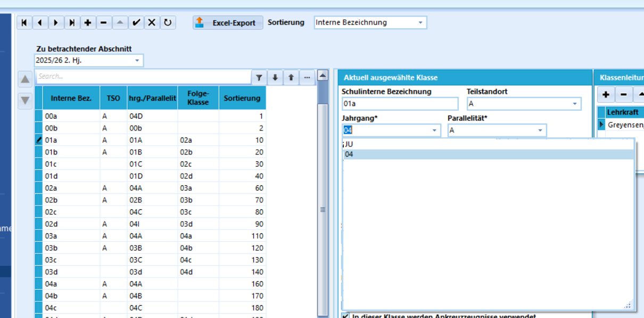Move class down with gray down triangle button

click(x=25, y=100)
